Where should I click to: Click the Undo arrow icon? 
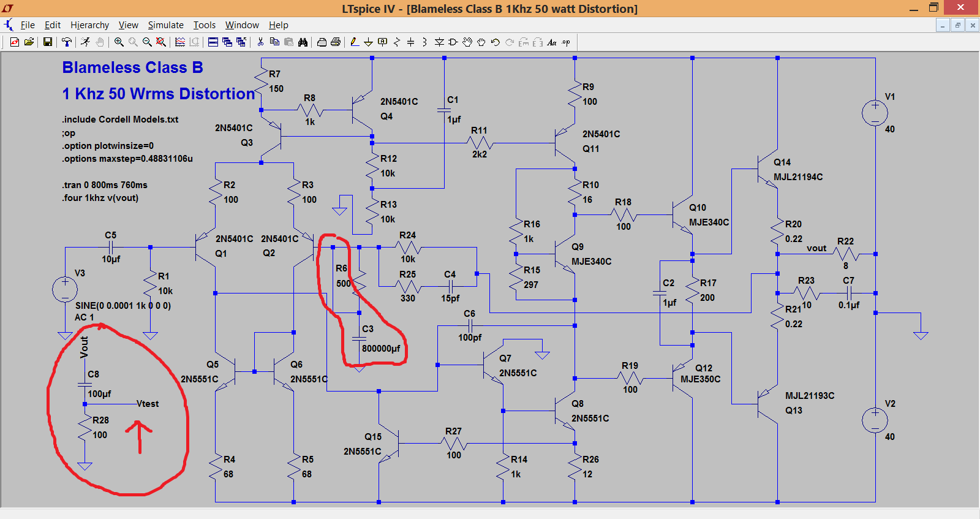(x=496, y=42)
